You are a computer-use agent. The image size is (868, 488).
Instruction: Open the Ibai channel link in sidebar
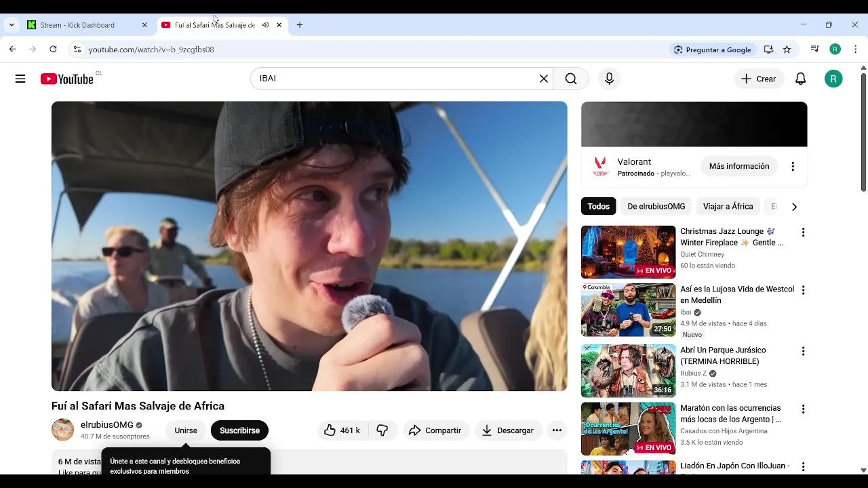pos(686,312)
